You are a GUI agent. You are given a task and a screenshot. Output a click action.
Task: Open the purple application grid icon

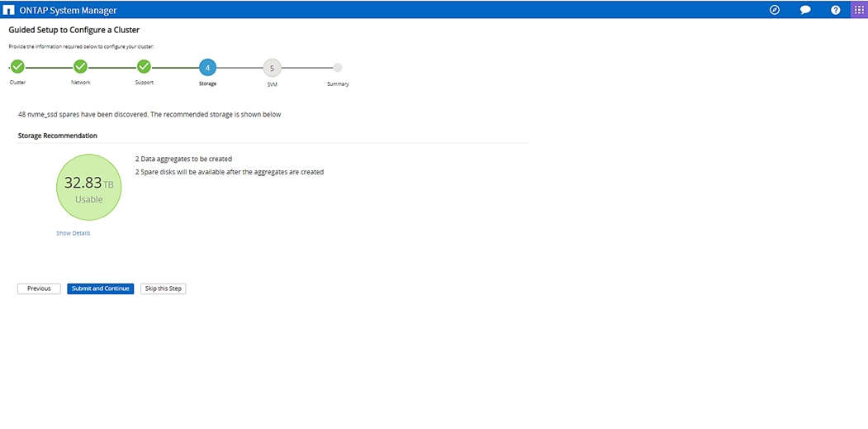tap(859, 10)
